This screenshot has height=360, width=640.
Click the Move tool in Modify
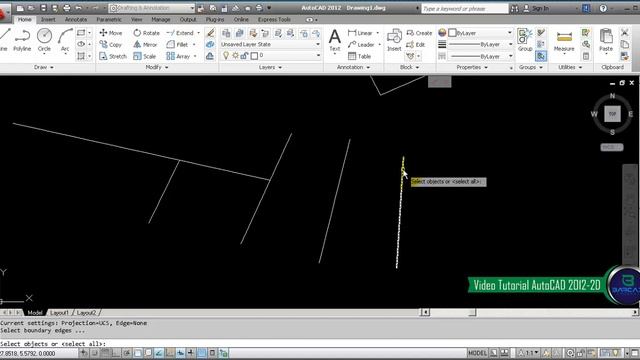coord(111,33)
